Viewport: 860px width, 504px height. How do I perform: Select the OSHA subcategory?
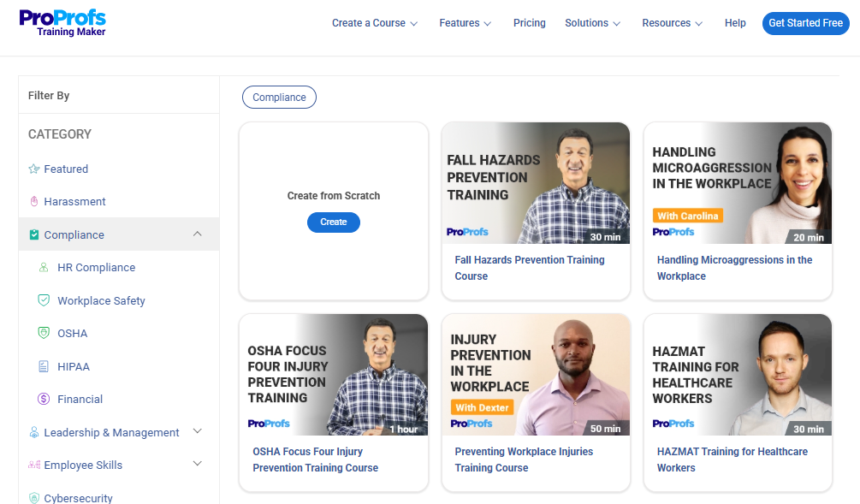tap(73, 333)
